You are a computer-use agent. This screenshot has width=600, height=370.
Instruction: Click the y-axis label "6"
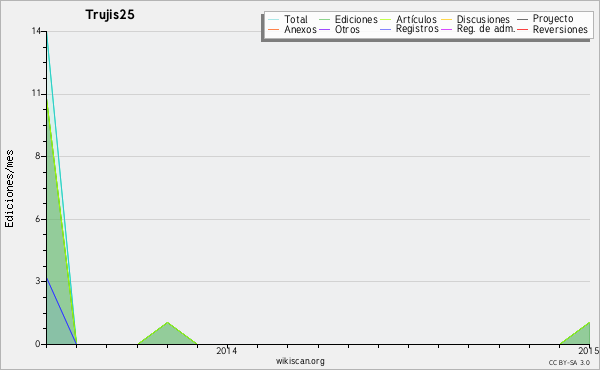pos(38,219)
